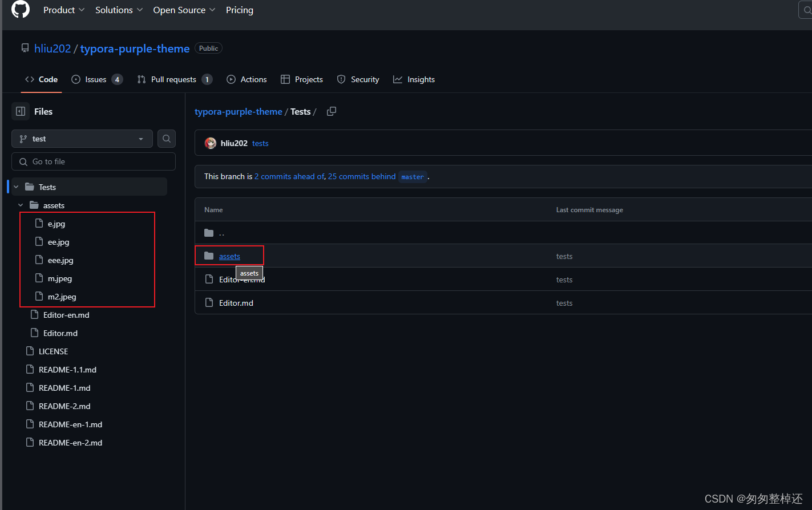Screen dimensions: 812x510
Task: Collapse the file tree panel icon
Action: (x=21, y=111)
